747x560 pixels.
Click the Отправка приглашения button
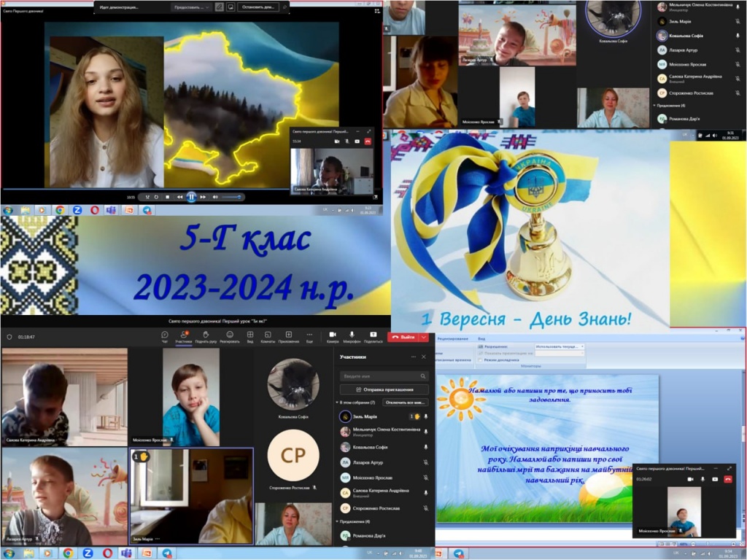click(384, 389)
